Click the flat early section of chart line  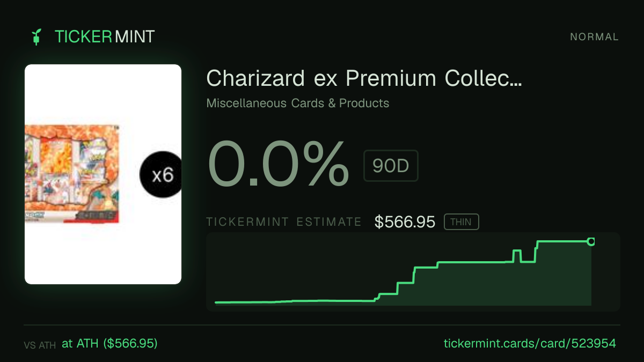[294, 301]
